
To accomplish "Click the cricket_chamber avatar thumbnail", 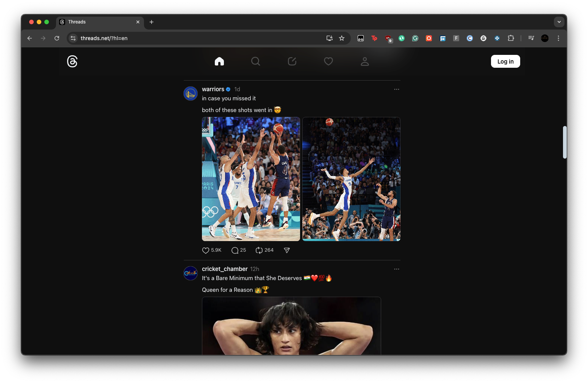I will click(x=191, y=273).
